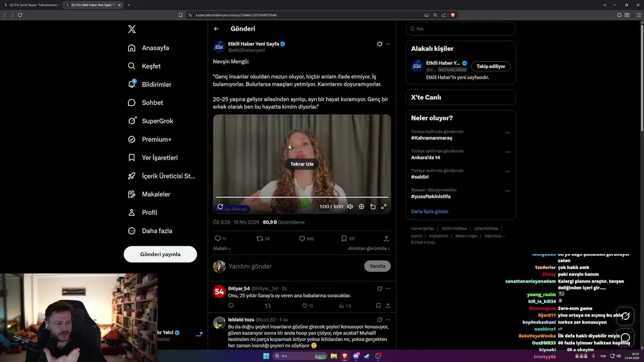Open Discord from the taskbar

pos(356,356)
